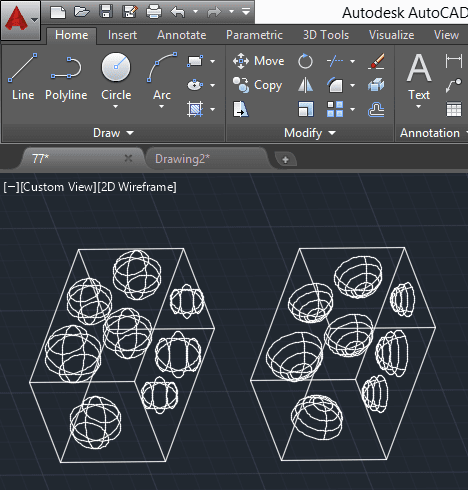This screenshot has height=490, width=468.
Task: Click the Hatch tool icon
Action: pyautogui.click(x=195, y=109)
